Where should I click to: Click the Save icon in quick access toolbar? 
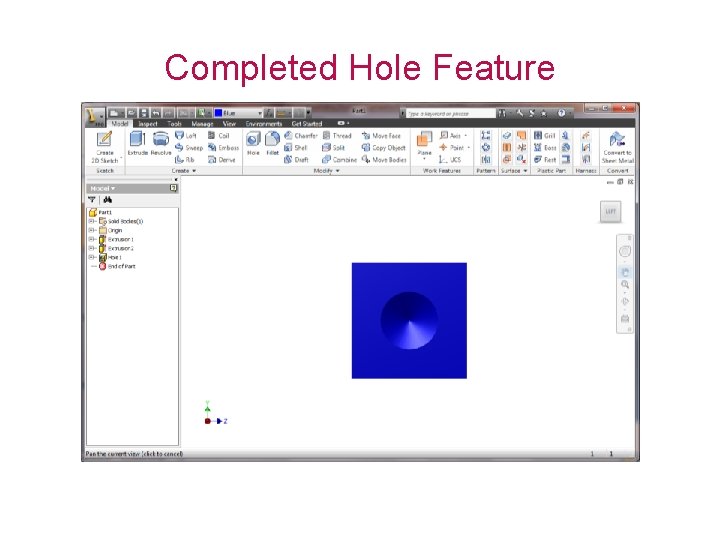tap(144, 113)
